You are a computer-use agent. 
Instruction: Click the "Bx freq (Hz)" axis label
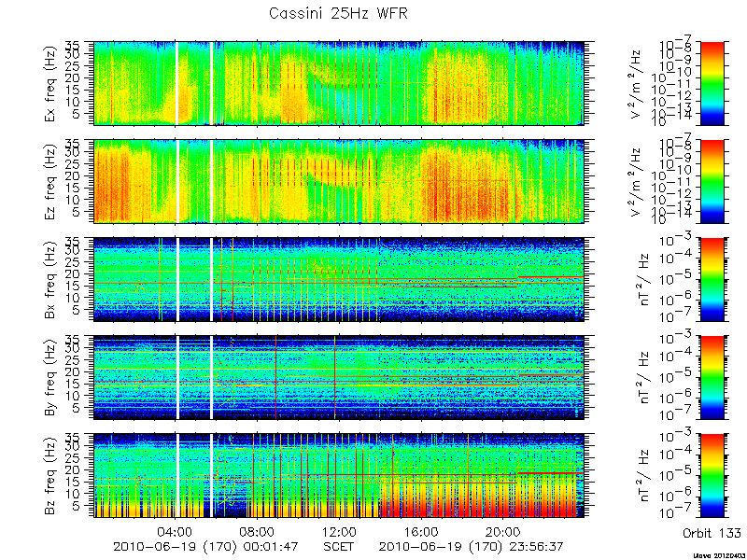pos(51,280)
